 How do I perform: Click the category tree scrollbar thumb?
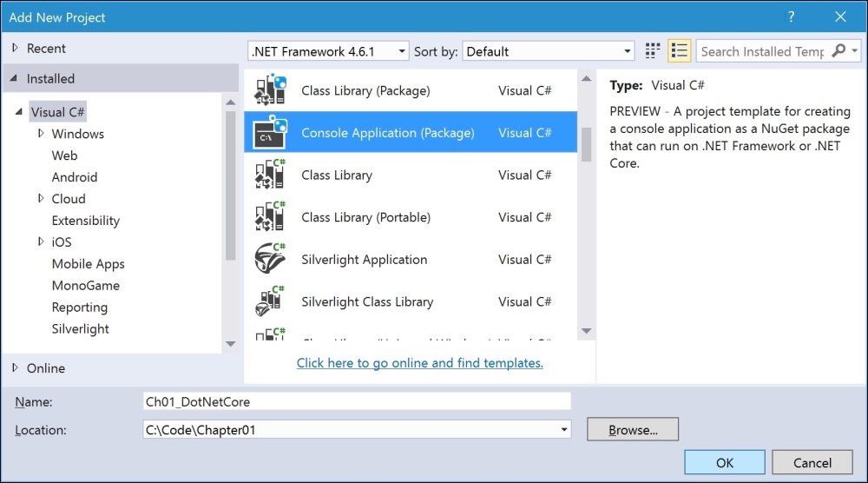(231, 186)
